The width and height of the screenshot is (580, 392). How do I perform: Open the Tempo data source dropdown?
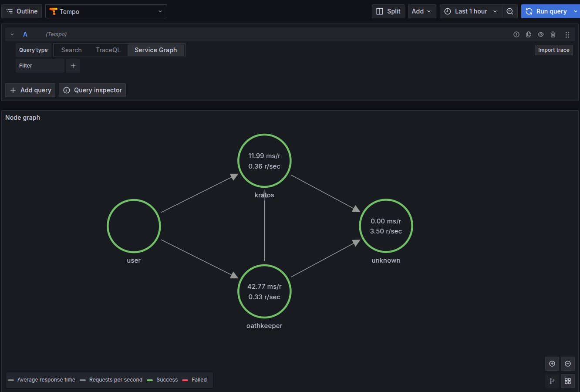106,11
